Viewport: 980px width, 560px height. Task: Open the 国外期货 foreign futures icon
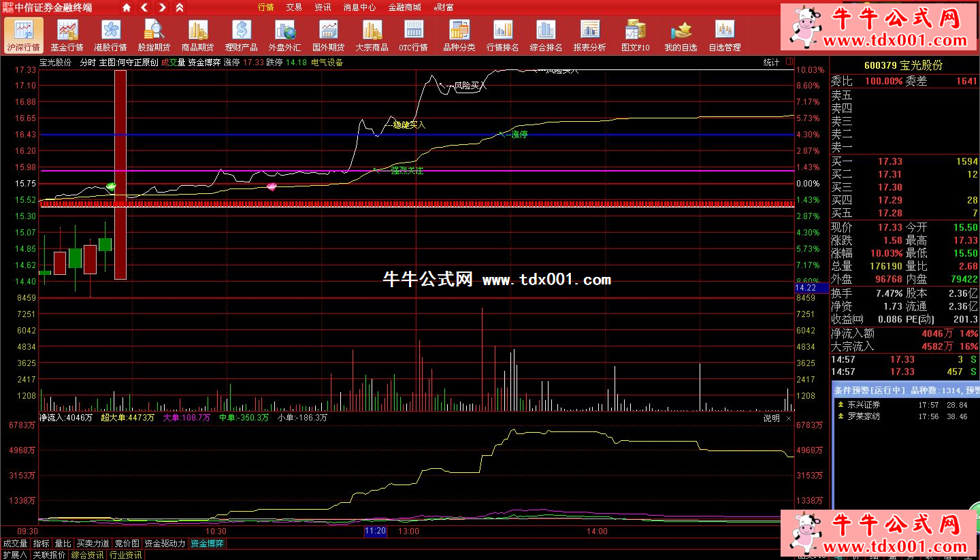(328, 35)
